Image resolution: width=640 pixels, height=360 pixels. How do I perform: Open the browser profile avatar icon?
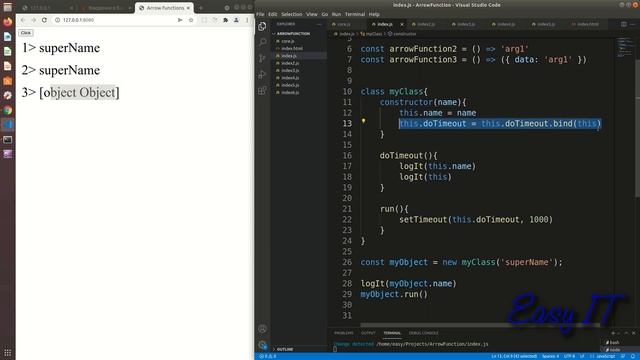coord(236,20)
